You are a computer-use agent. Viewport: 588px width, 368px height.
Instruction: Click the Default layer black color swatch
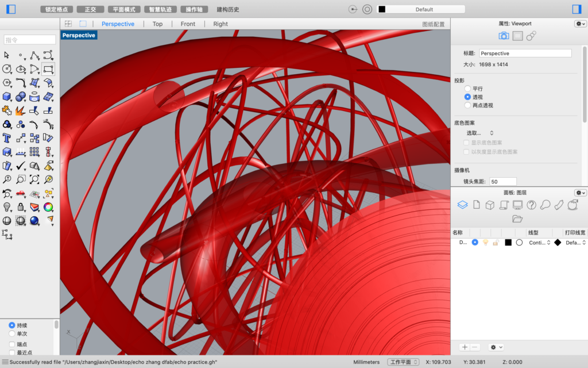508,243
